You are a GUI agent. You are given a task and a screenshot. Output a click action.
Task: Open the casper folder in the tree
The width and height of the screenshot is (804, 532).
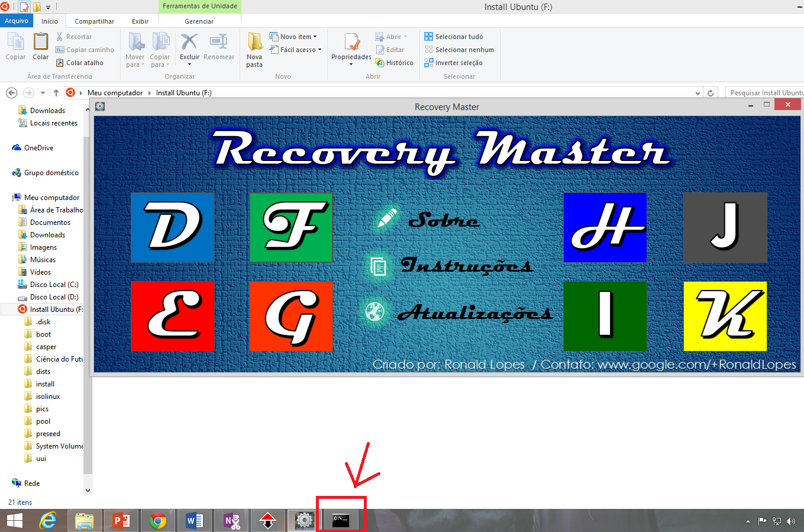click(x=46, y=347)
